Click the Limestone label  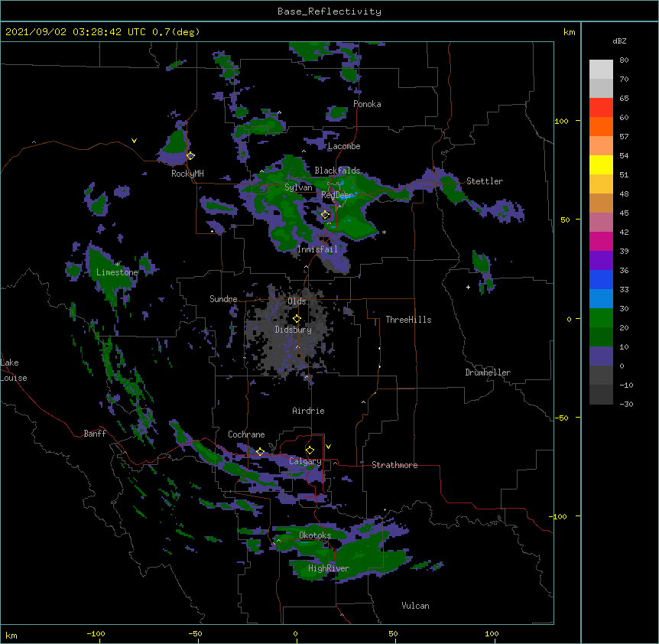click(117, 272)
